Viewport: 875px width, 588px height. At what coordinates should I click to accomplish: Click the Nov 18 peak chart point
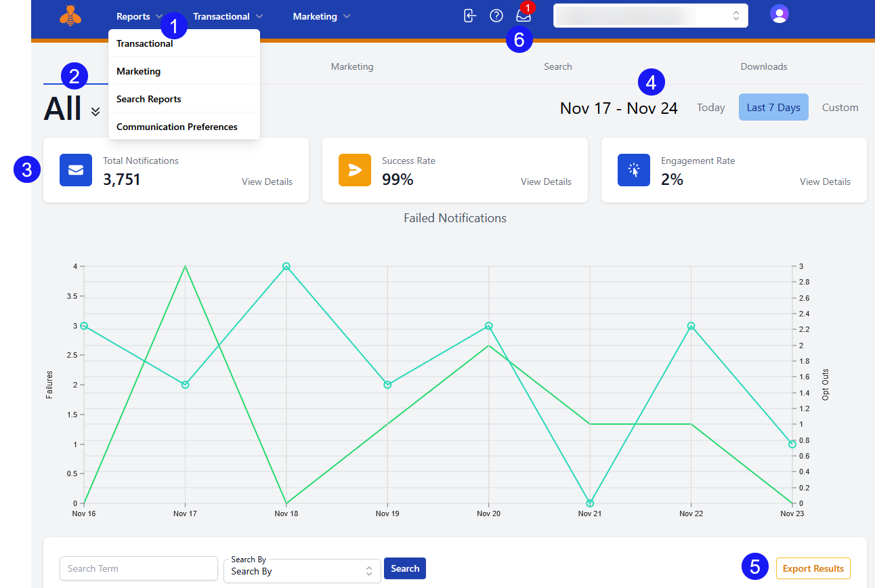tap(286, 266)
